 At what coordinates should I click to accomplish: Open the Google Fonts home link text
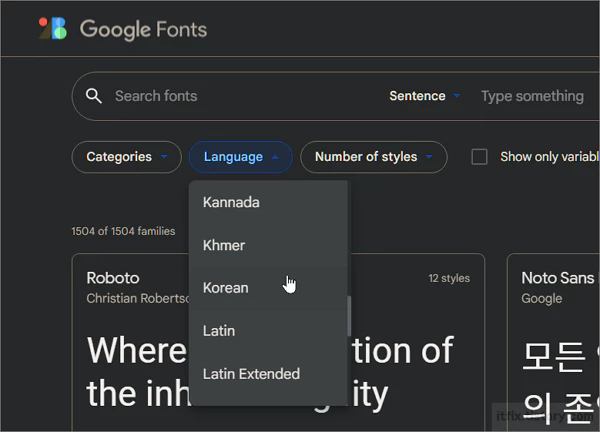click(143, 29)
